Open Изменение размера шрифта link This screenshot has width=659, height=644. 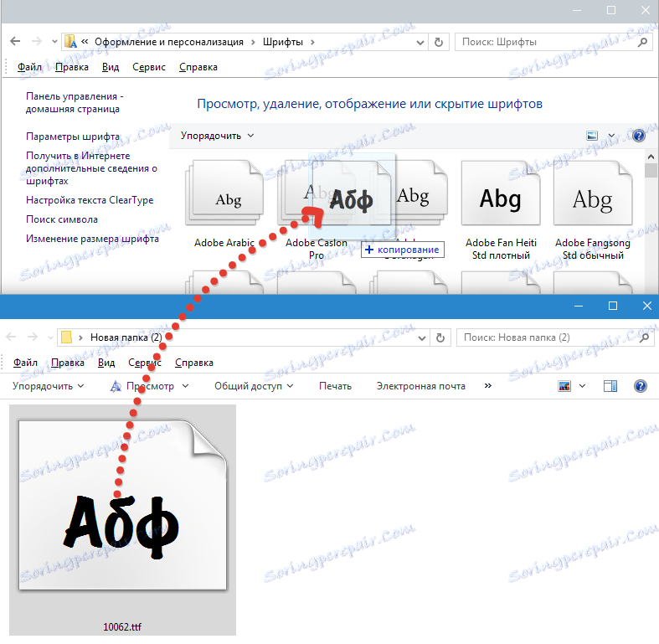(x=92, y=239)
